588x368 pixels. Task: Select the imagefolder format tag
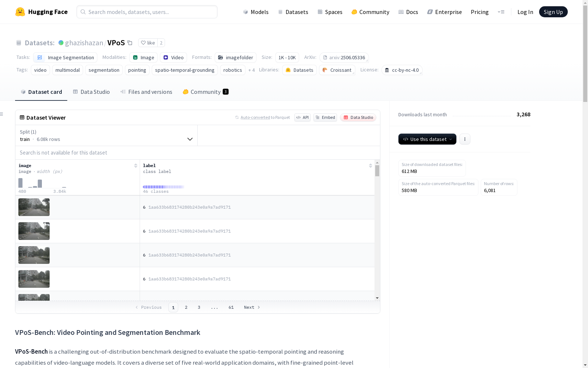coord(236,57)
